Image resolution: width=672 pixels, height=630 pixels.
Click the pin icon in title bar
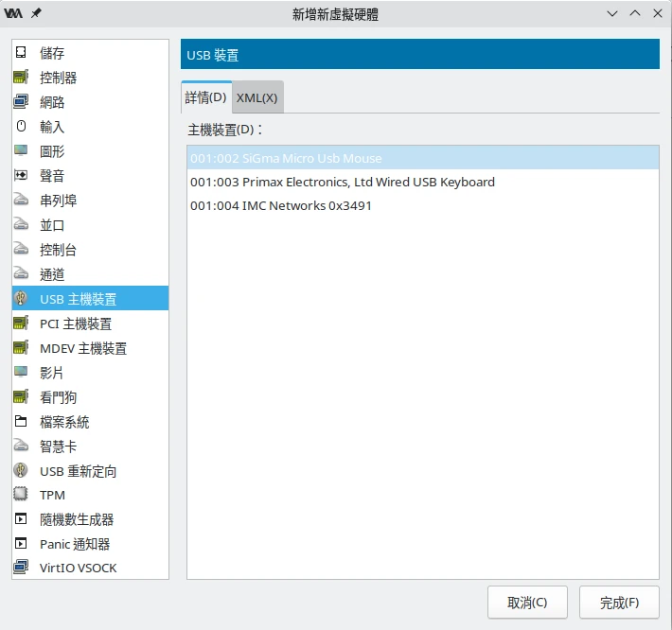[36, 13]
